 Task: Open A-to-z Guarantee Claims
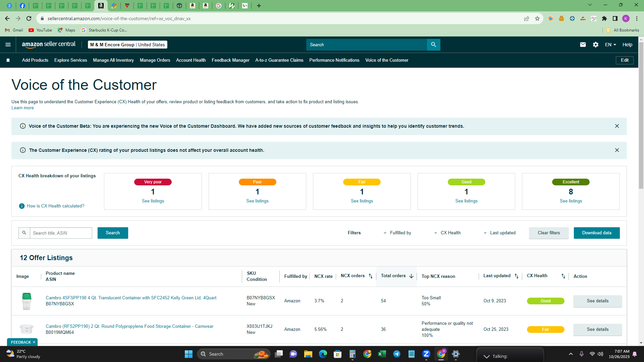coord(279,60)
